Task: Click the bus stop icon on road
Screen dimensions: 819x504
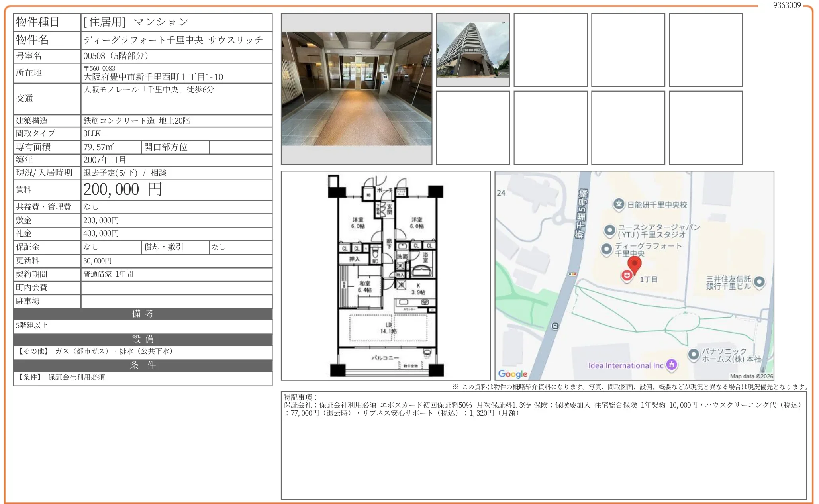Action: (x=555, y=326)
